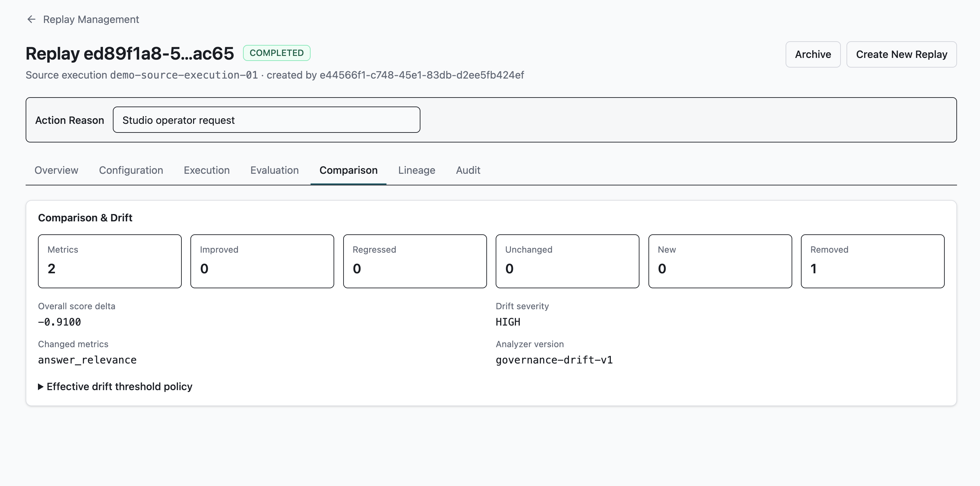Image resolution: width=980 pixels, height=486 pixels.
Task: Click the Improved count card
Action: point(263,261)
